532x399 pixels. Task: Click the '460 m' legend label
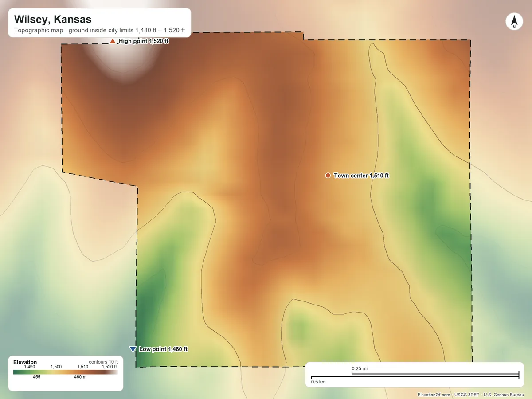[80, 377]
